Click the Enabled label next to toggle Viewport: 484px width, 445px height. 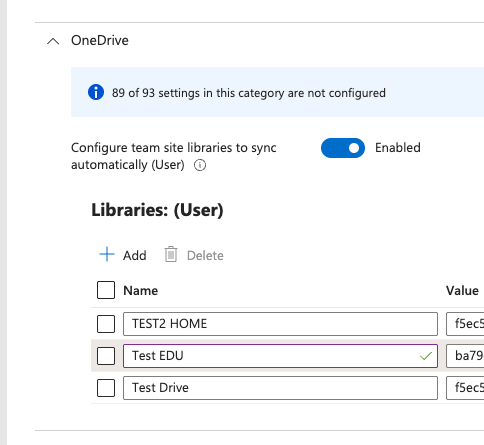tap(398, 148)
